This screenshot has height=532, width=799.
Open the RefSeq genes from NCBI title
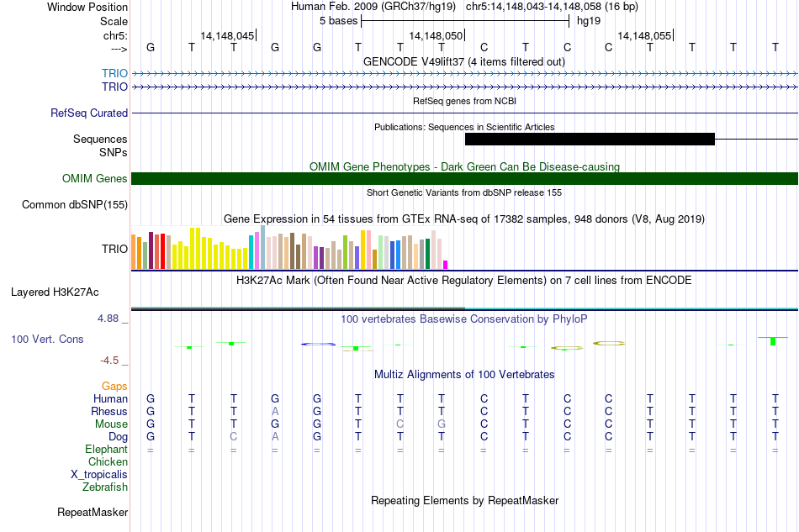click(x=464, y=101)
